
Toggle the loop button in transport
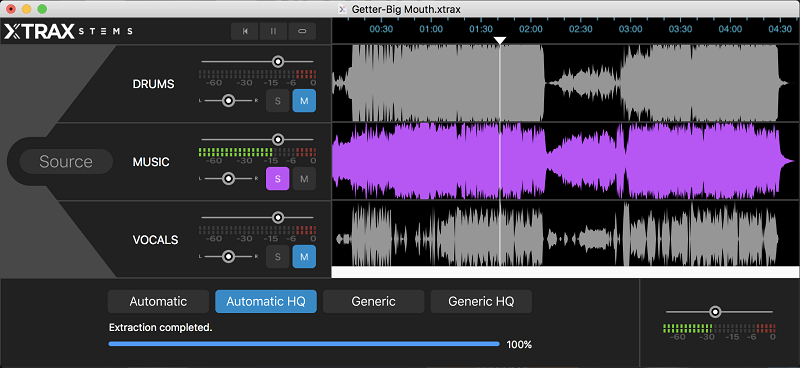[302, 31]
